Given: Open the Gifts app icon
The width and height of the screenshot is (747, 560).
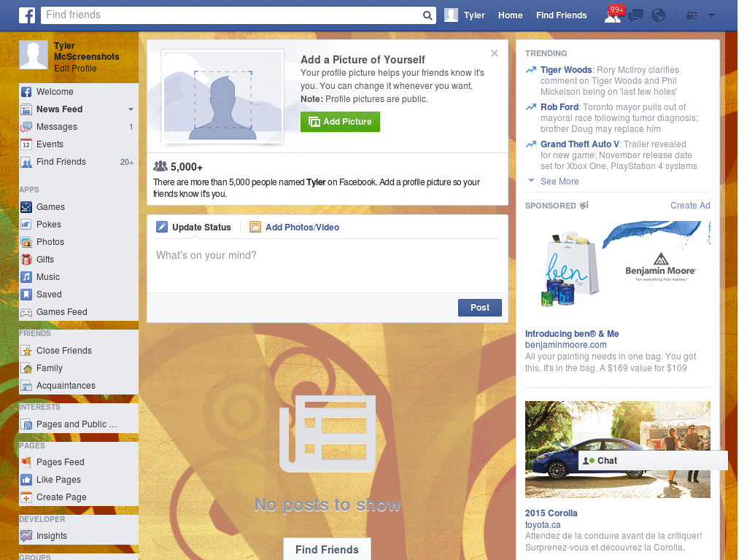Looking at the screenshot, I should (x=26, y=260).
